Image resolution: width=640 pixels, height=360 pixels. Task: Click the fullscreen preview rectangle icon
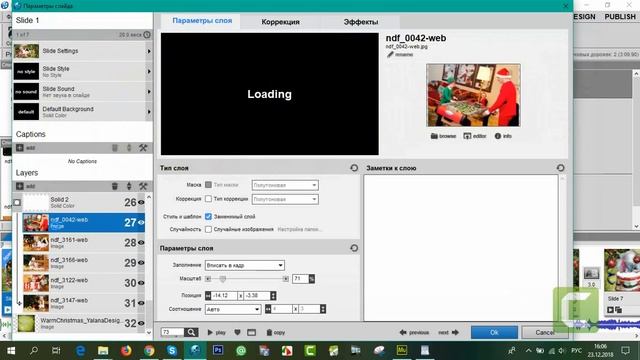pos(251,332)
